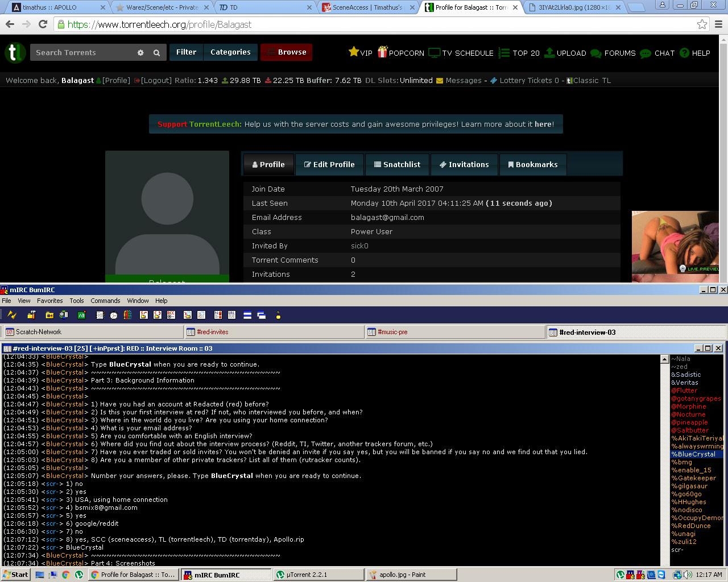Bookmark this page with the star icon
The image size is (728, 582).
pos(702,24)
